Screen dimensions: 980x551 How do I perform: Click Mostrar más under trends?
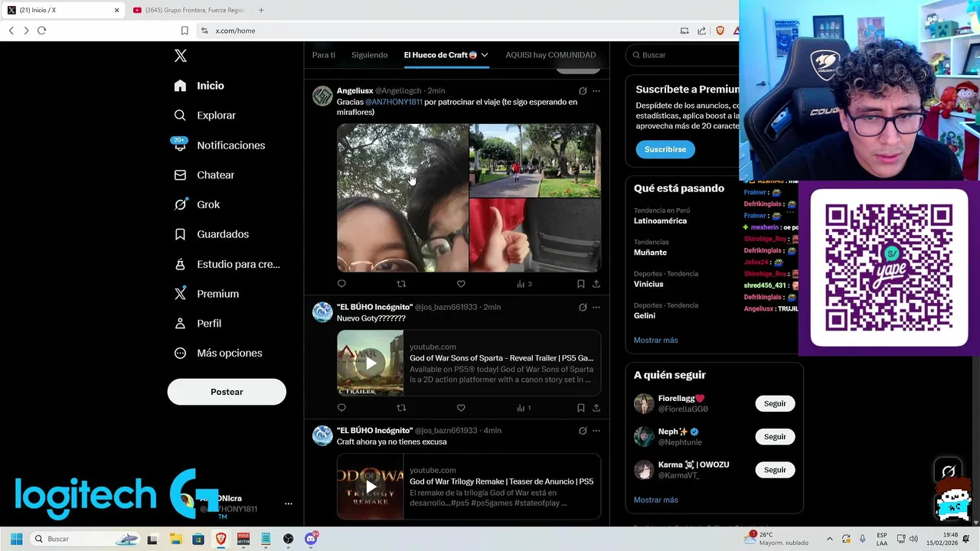point(655,340)
